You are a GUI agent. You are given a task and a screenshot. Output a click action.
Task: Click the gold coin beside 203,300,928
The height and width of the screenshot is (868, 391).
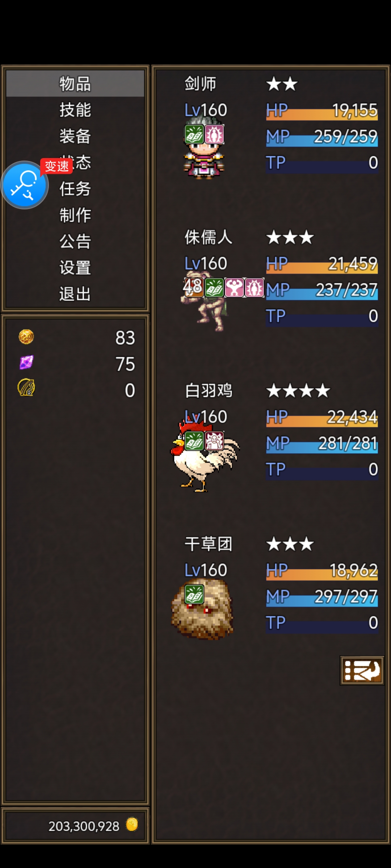(132, 824)
